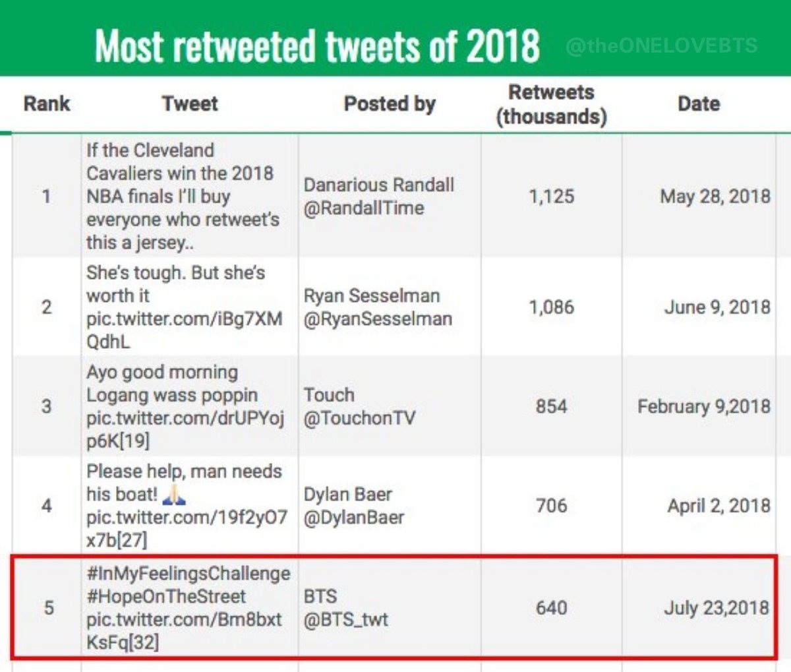Image resolution: width=791 pixels, height=672 pixels.
Task: Click the Most retweeted tweets of 2018 title
Action: tap(317, 46)
